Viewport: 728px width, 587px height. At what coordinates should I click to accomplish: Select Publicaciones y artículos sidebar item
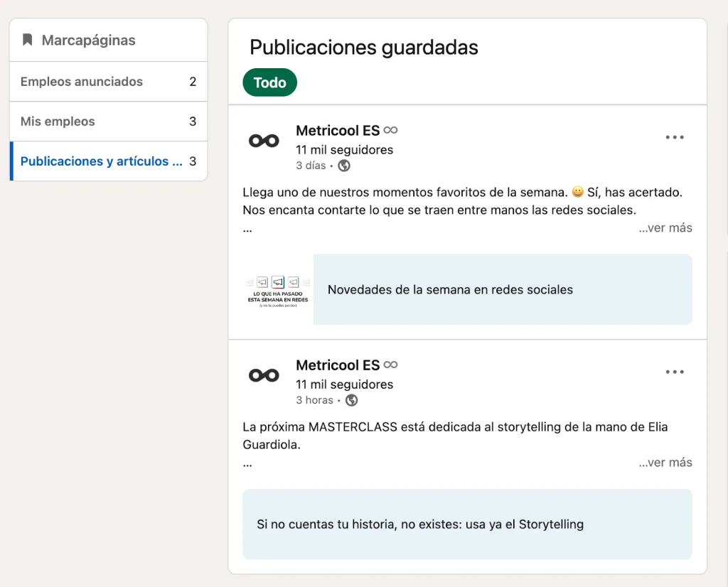[x=108, y=161]
